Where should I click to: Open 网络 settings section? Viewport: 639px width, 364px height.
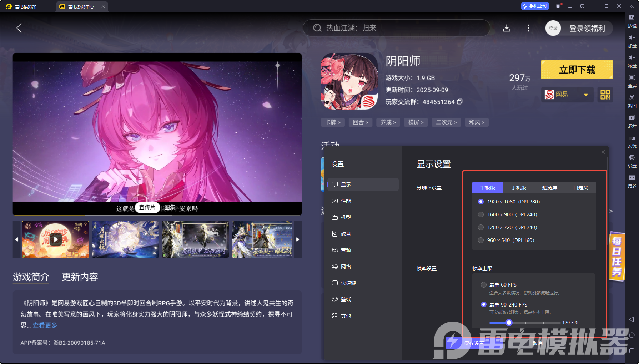tap(363, 267)
